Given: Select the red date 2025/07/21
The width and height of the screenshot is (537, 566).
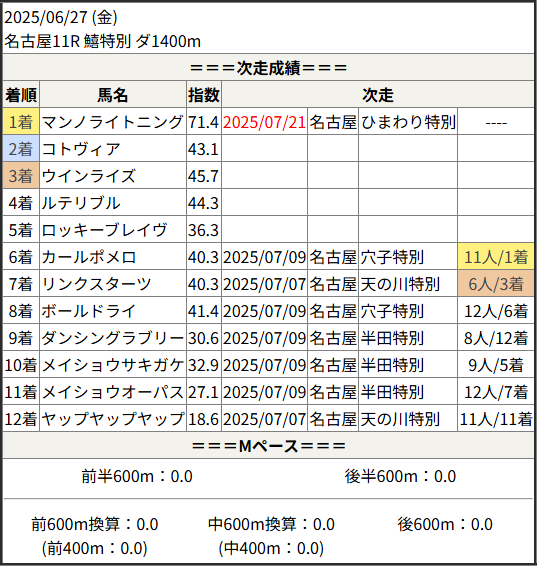Looking at the screenshot, I should tap(264, 122).
